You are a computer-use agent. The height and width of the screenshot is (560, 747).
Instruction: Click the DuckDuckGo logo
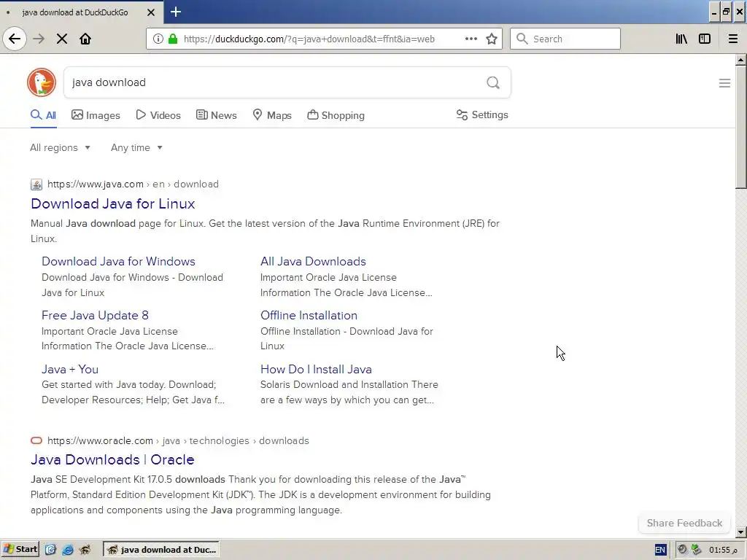pyautogui.click(x=42, y=82)
